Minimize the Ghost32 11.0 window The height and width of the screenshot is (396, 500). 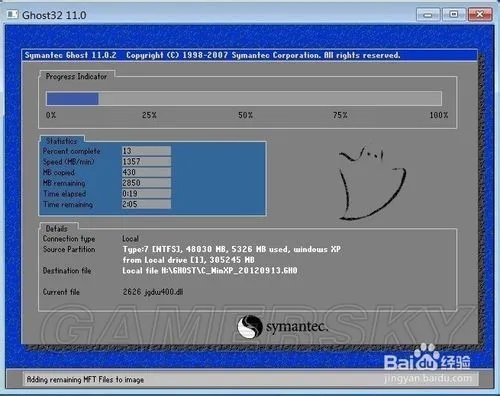pyautogui.click(x=428, y=15)
